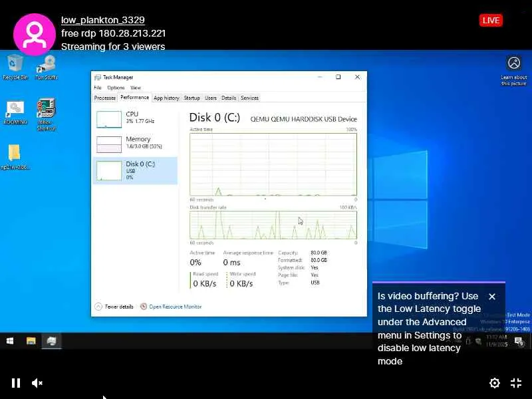Open stream settings gear
Image resolution: width=532 pixels, height=399 pixels.
(495, 383)
